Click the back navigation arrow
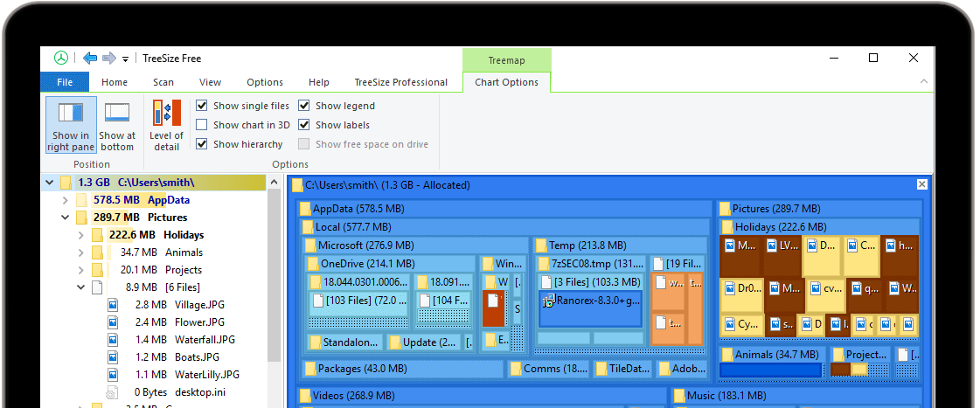Viewport: 980px width, 408px height. pyautogui.click(x=90, y=59)
